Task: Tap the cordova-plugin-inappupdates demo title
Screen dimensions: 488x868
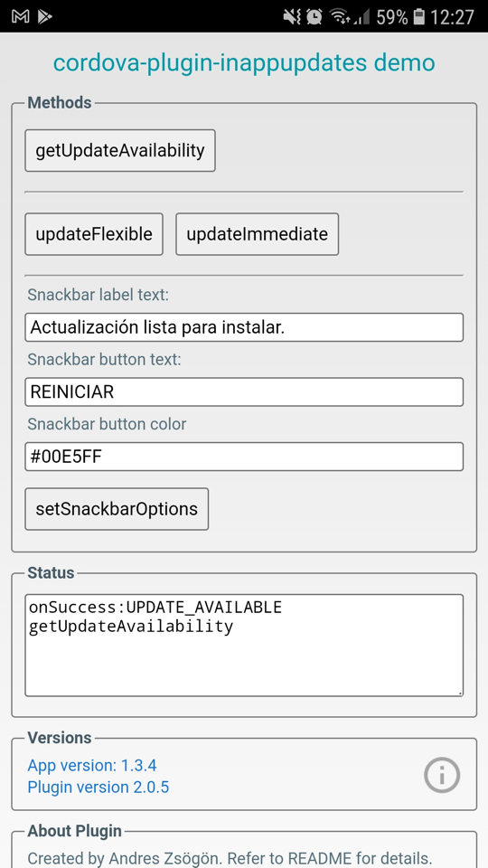Action: click(244, 62)
